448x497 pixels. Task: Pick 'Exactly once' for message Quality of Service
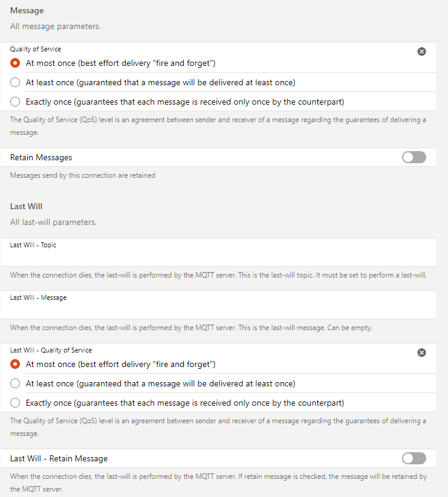(15, 102)
